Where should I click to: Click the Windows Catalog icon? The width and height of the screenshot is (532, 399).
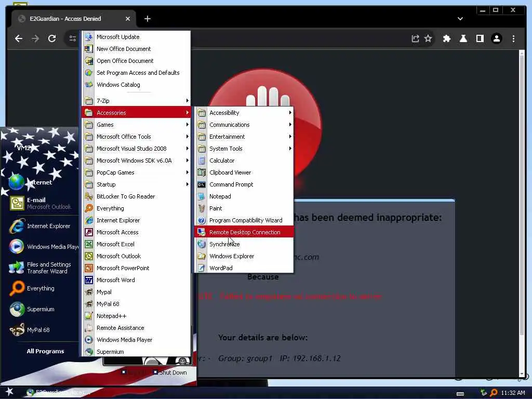pos(89,85)
